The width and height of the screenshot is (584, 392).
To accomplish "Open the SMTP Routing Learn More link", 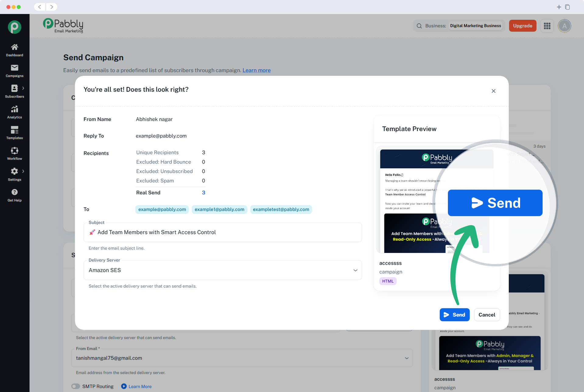I will (140, 387).
